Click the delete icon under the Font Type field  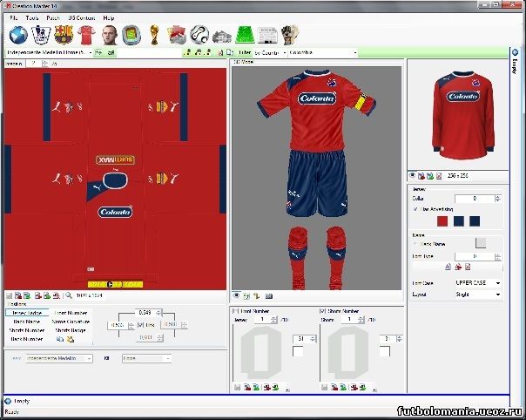click(x=468, y=267)
